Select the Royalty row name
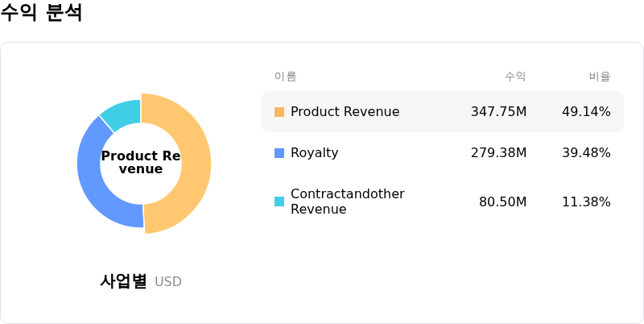The height and width of the screenshot is (324, 644). click(x=314, y=153)
